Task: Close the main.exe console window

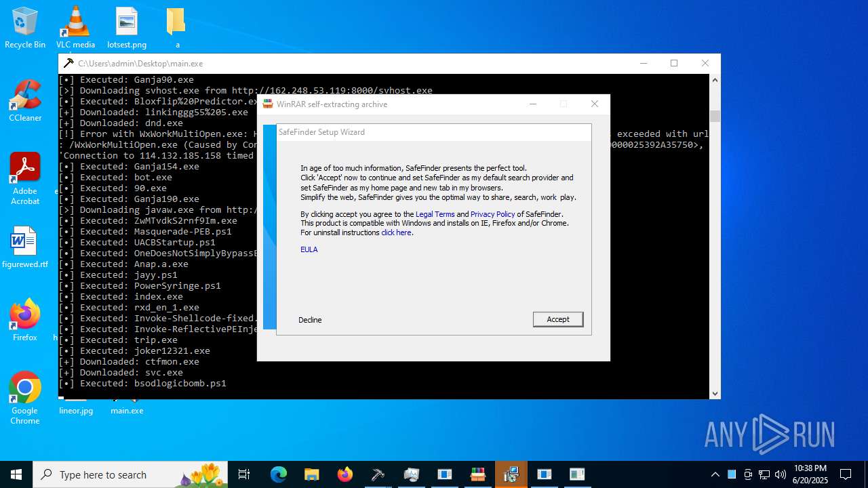Action: click(x=705, y=63)
